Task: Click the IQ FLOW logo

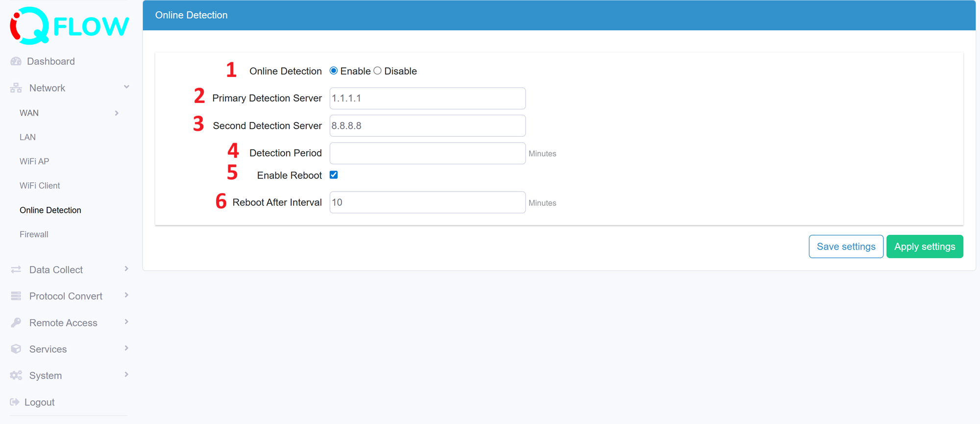Action: 70,25
